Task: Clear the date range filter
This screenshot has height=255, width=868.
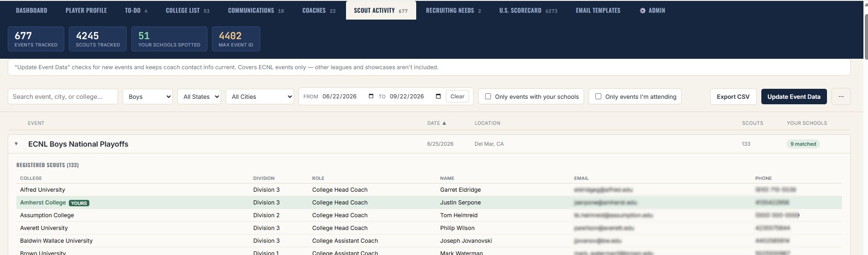Action: [457, 97]
